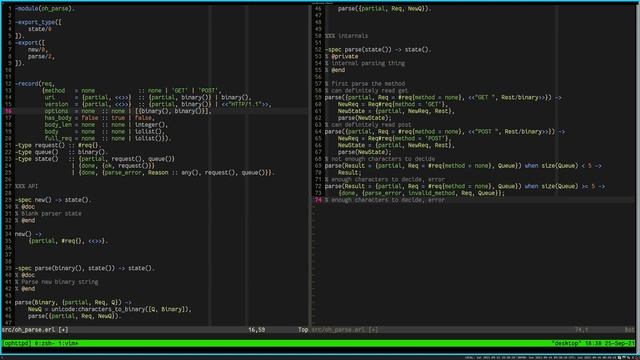Click the version record field with HTTP/1.1
The width and height of the screenshot is (640, 360).
(x=158, y=104)
